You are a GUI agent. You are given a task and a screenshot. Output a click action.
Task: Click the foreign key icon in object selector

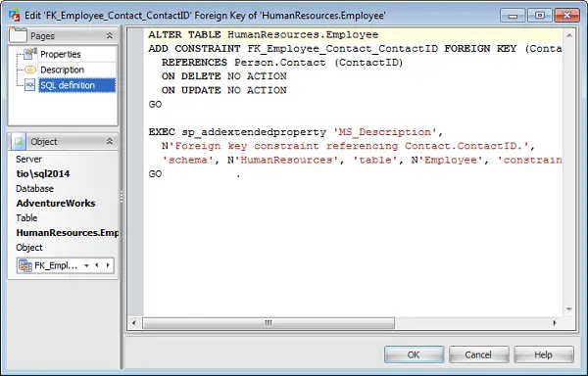25,265
